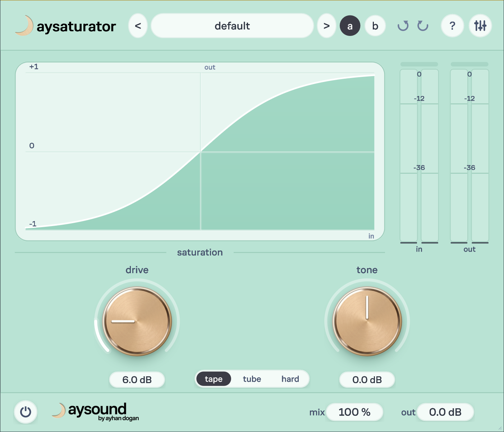Image resolution: width=504 pixels, height=432 pixels.
Task: Click the out gain value 0.0 dB
Action: (x=445, y=412)
